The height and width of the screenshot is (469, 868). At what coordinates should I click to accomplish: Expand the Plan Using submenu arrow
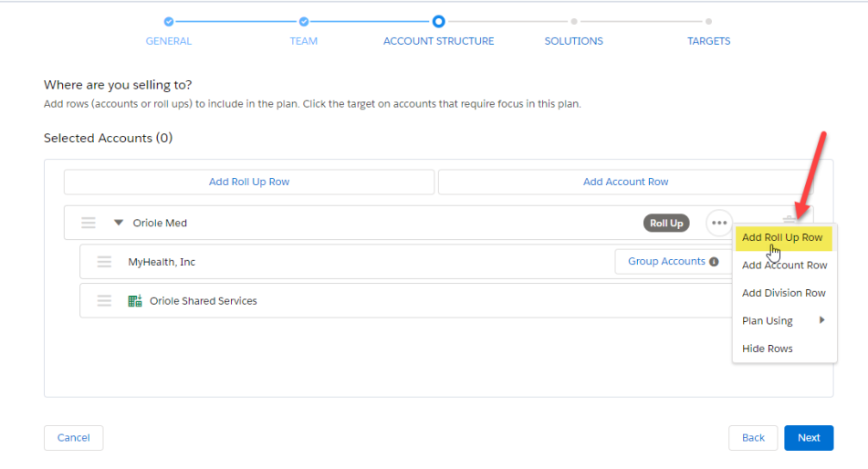click(x=822, y=320)
